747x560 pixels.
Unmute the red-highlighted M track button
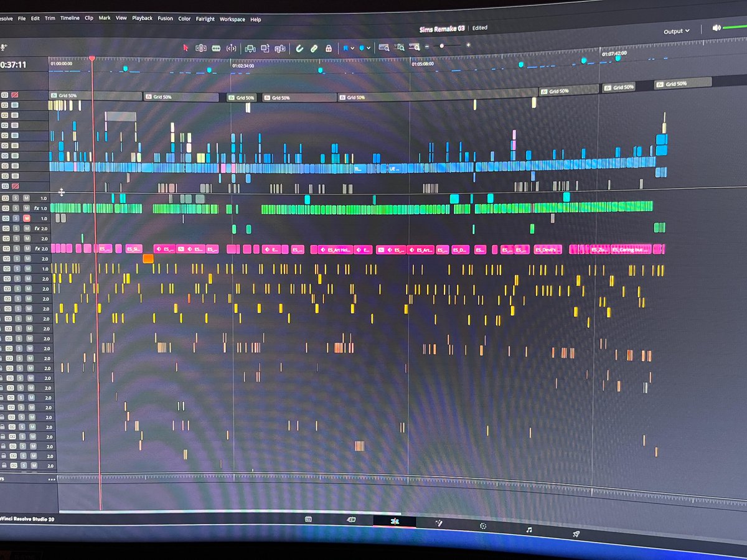27,218
